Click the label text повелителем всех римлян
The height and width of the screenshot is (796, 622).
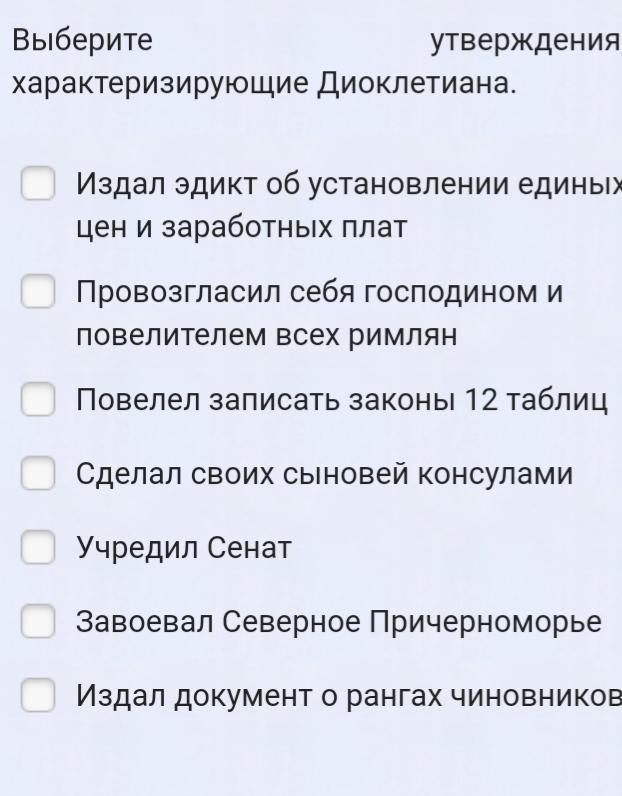pyautogui.click(x=267, y=336)
